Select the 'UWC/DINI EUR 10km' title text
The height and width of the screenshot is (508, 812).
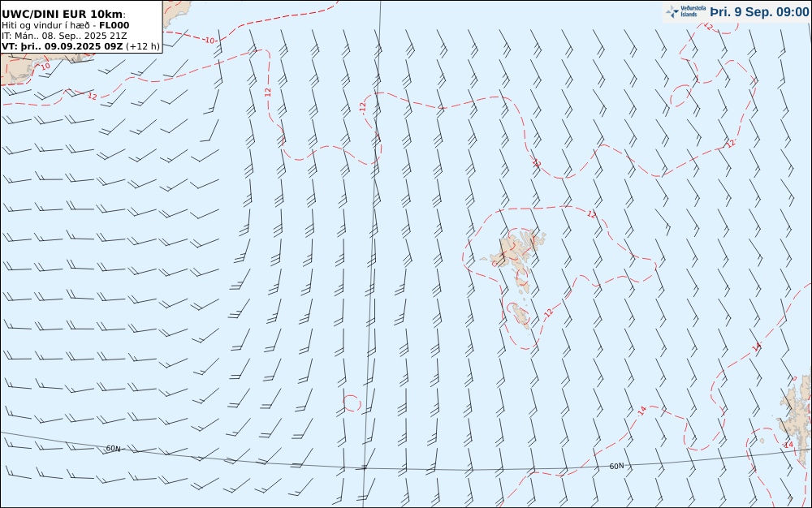(63, 14)
